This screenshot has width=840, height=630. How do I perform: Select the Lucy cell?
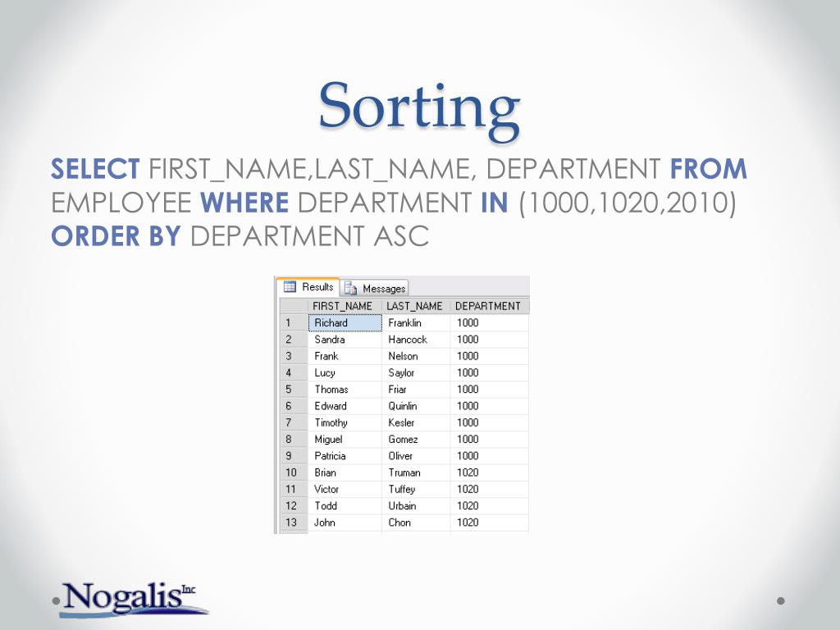pyautogui.click(x=345, y=373)
